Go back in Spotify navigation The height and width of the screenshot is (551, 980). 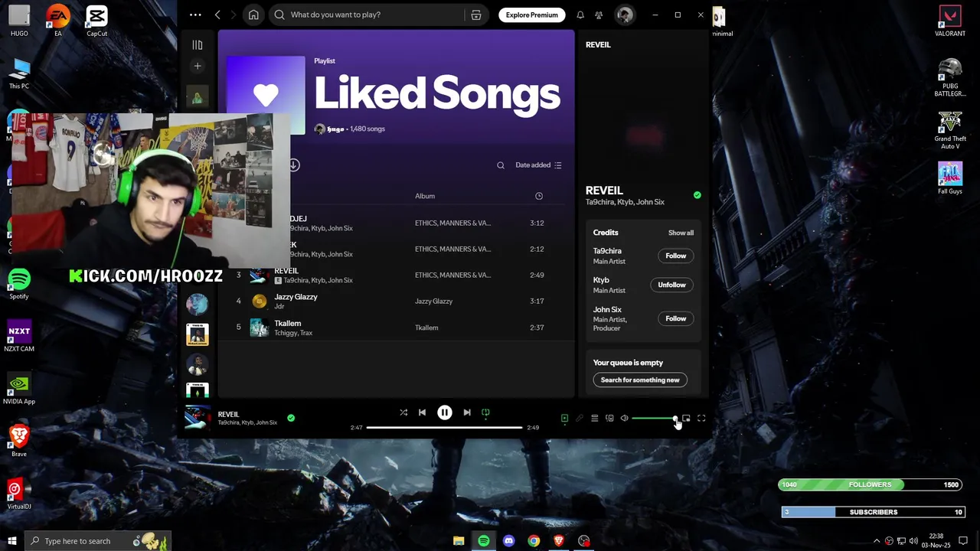point(217,15)
